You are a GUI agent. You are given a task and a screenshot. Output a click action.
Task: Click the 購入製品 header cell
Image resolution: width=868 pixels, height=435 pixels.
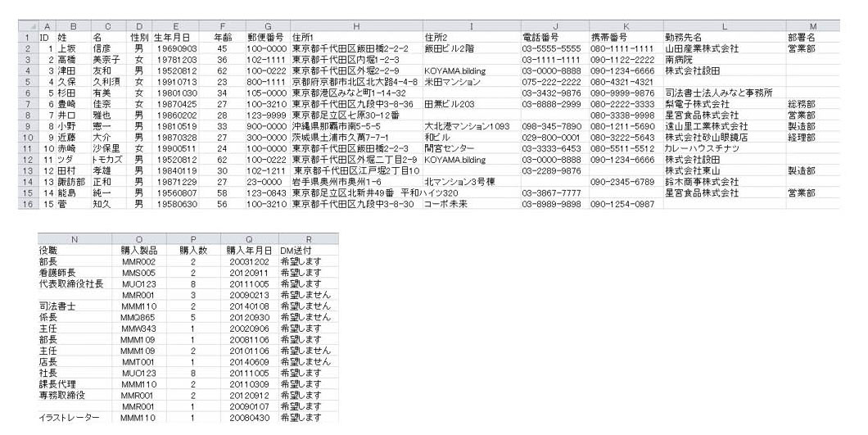(138, 250)
